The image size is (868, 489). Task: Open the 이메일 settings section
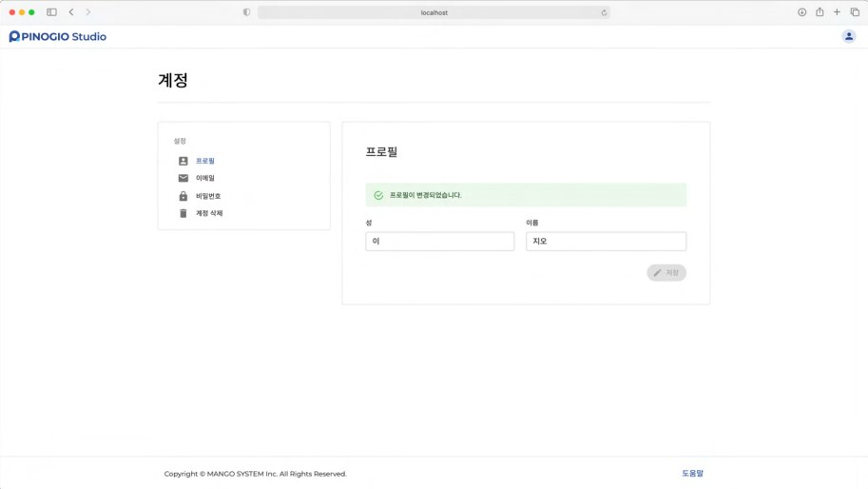[x=205, y=178]
